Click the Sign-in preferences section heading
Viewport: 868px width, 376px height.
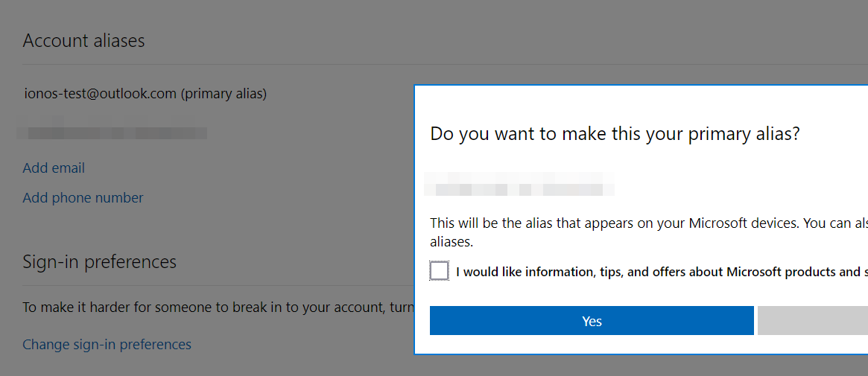pyautogui.click(x=100, y=261)
